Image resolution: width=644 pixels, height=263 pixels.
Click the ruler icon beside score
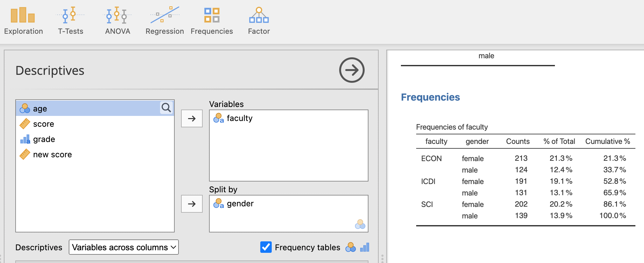pyautogui.click(x=25, y=124)
